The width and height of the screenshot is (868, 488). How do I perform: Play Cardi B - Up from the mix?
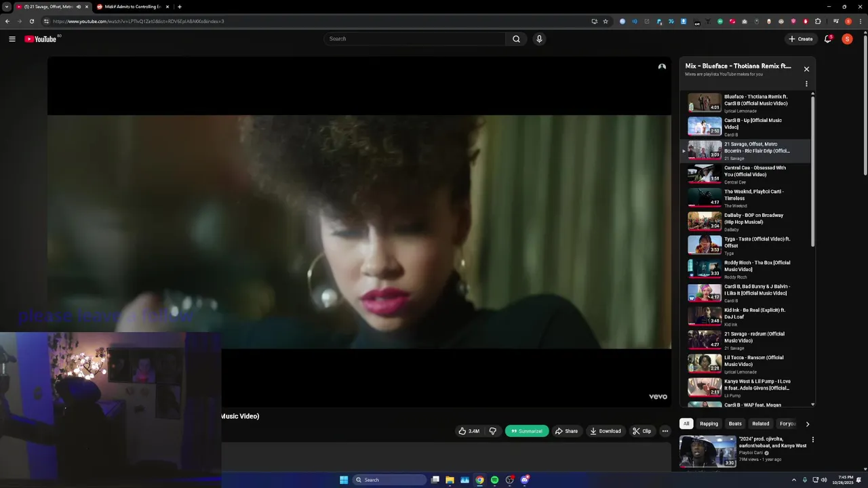tap(746, 127)
